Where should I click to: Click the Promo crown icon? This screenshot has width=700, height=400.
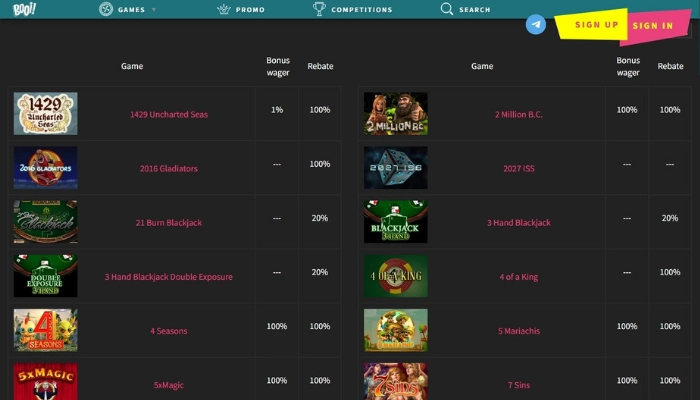(224, 9)
